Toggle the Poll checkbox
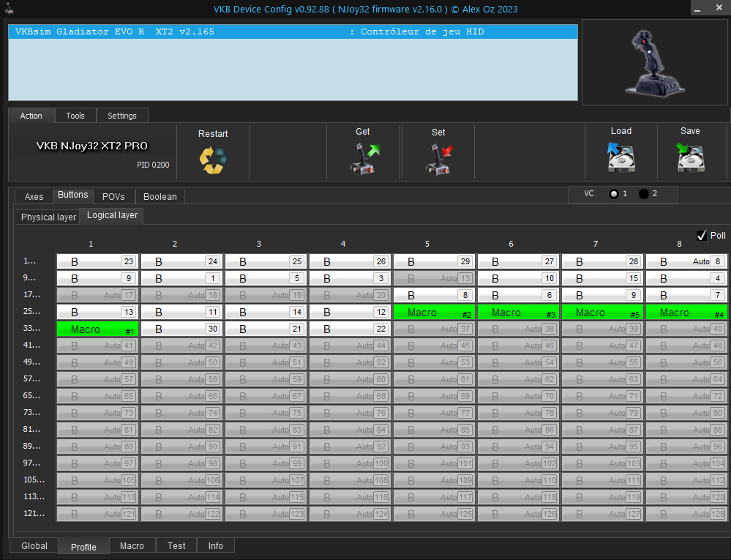The image size is (731, 560). pos(701,236)
